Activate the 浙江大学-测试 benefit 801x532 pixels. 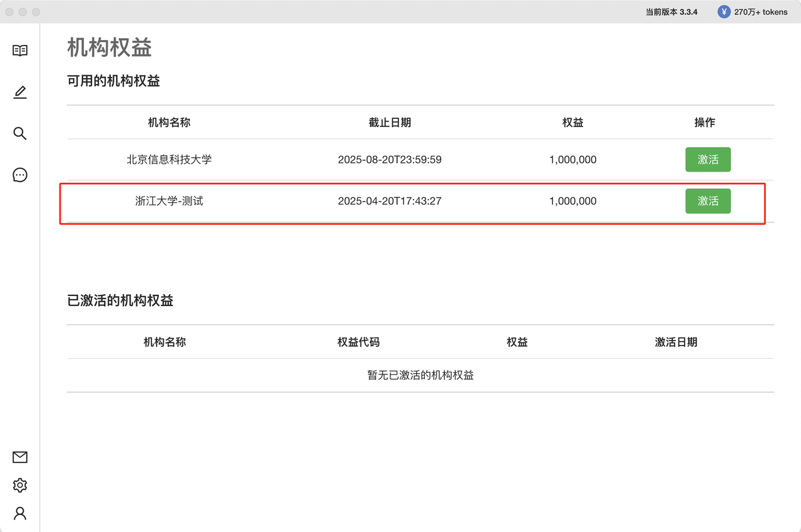[708, 201]
